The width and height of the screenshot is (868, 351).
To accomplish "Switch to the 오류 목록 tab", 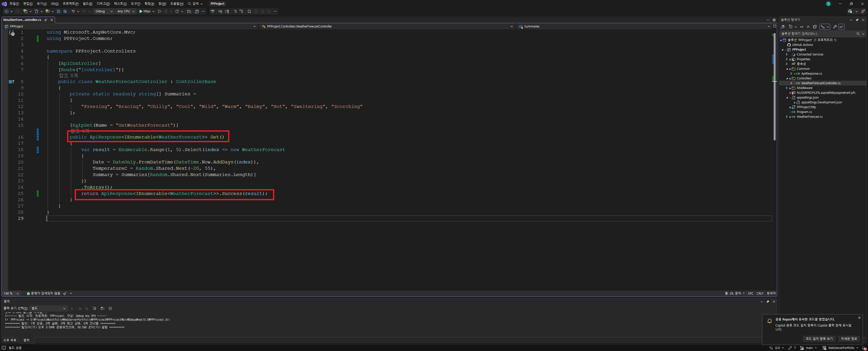I will [10, 340].
